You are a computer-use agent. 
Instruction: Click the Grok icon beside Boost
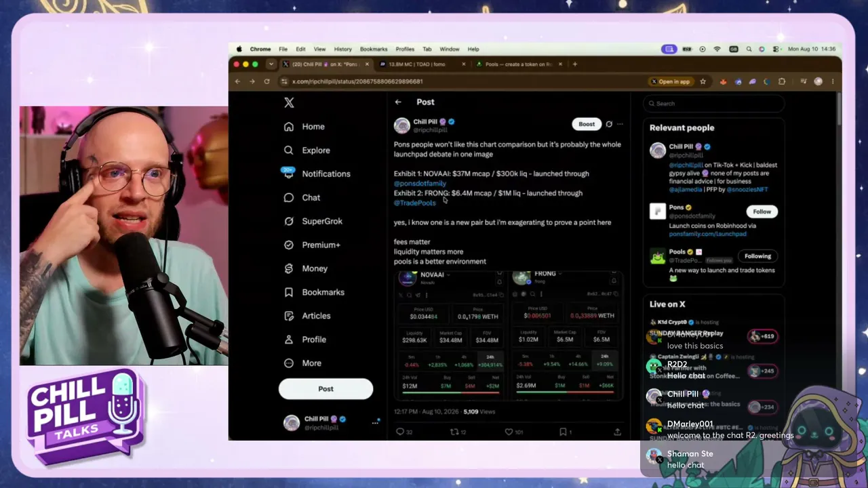coord(609,124)
